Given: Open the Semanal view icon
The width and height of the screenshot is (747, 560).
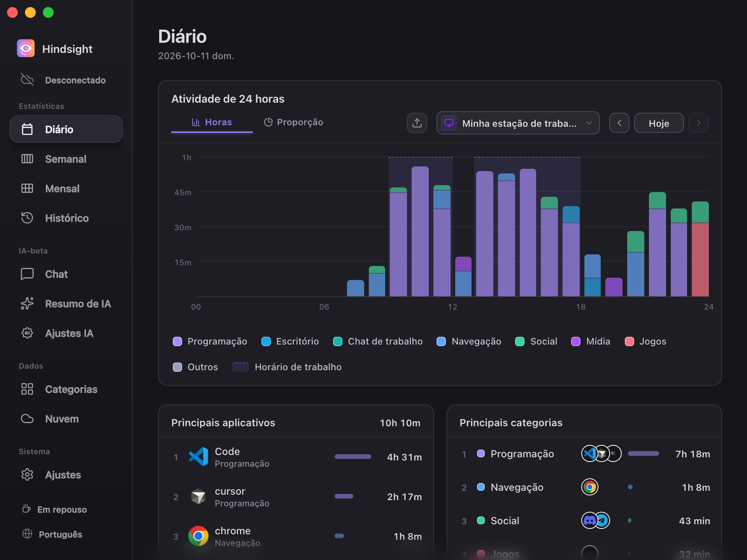Looking at the screenshot, I should point(27,159).
